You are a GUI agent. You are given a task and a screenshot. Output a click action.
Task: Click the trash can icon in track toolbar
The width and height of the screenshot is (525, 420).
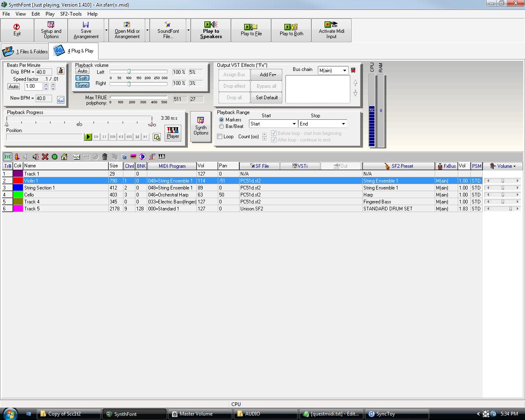[105, 157]
